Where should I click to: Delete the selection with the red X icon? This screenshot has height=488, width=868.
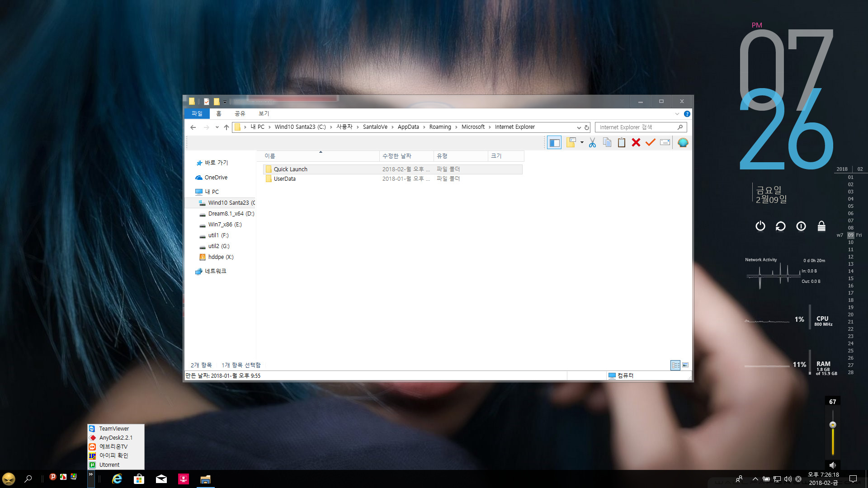(636, 143)
